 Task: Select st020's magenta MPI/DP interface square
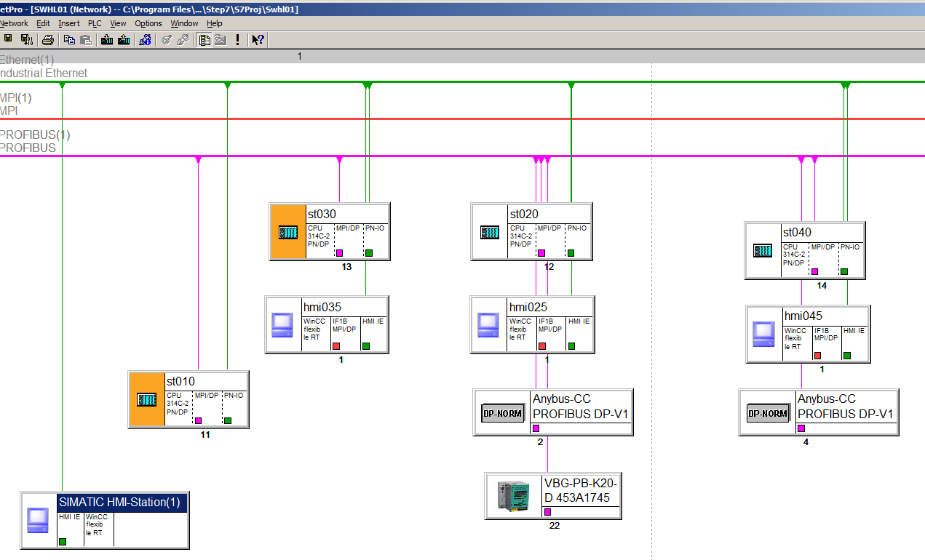point(541,253)
